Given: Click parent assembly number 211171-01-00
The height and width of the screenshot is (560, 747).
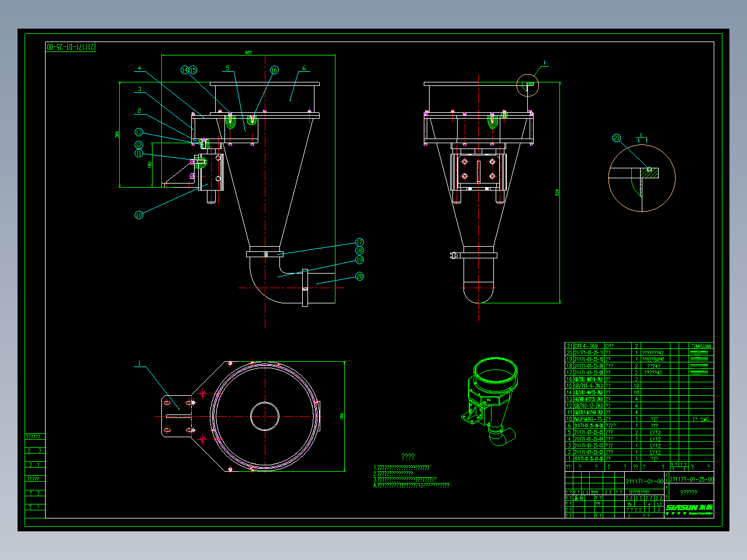Looking at the screenshot, I should click(x=645, y=482).
